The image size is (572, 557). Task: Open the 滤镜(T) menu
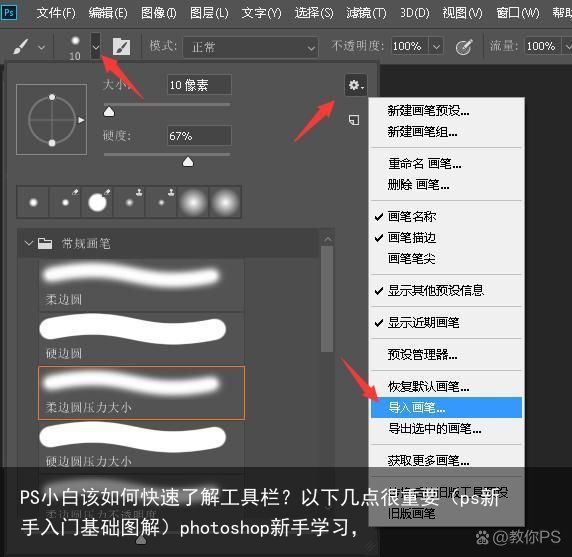click(x=366, y=13)
